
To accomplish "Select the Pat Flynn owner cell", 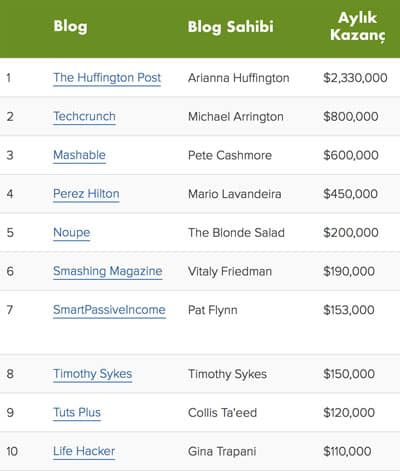I will [213, 310].
